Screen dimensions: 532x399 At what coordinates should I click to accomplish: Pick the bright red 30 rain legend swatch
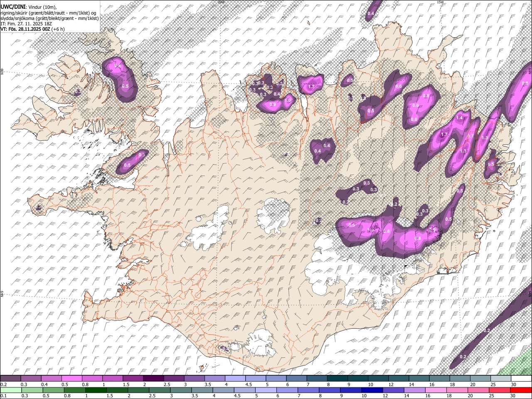(x=521, y=390)
